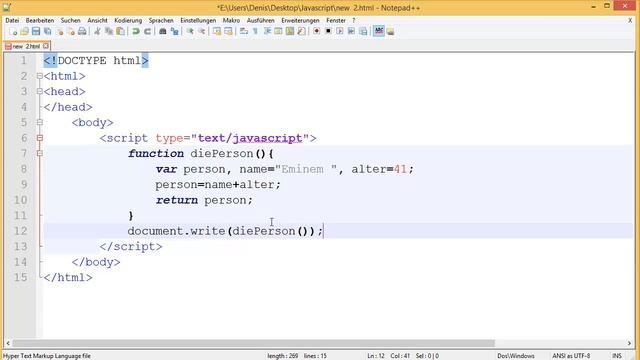Click the Zoom In toolbar icon

tap(190, 31)
